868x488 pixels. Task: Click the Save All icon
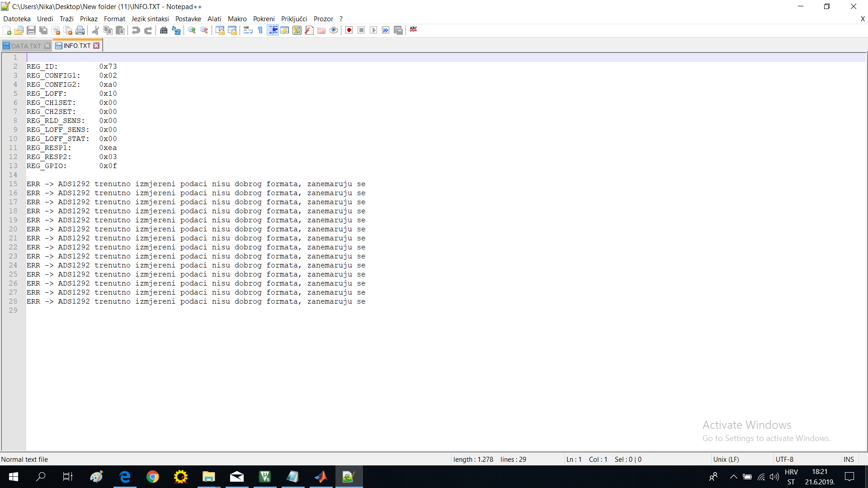(43, 30)
